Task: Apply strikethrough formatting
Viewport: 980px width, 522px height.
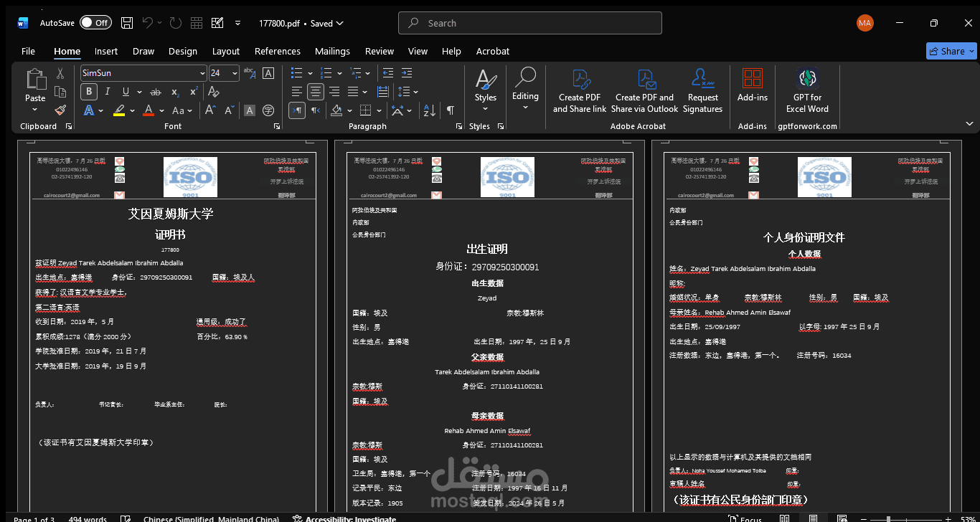Action: pyautogui.click(x=155, y=92)
